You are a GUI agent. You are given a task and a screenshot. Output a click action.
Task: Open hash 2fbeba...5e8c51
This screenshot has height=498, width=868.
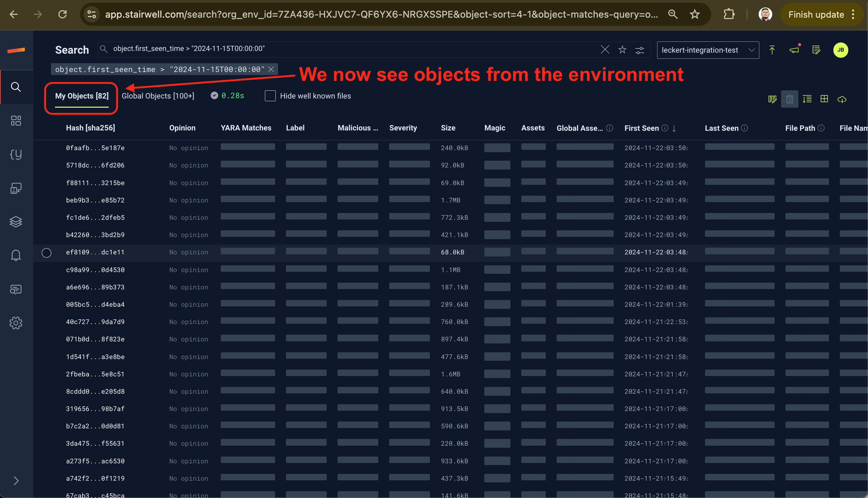click(x=95, y=374)
